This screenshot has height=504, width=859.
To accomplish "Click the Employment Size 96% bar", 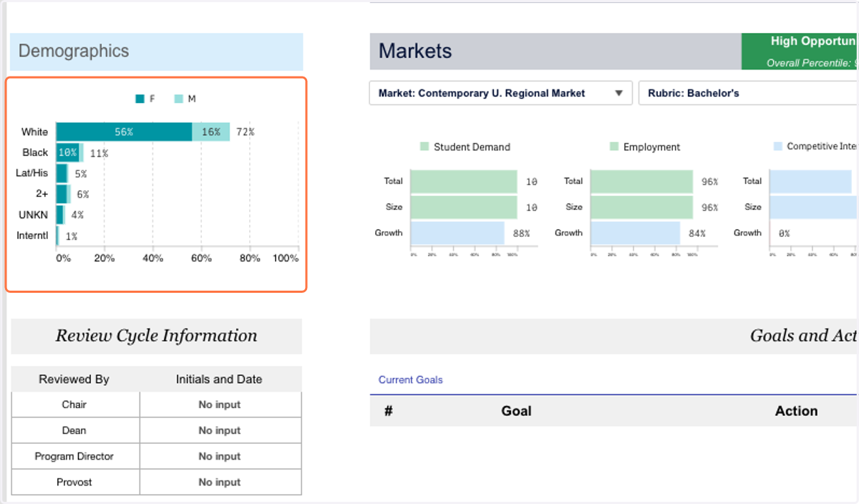I will pyautogui.click(x=642, y=208).
